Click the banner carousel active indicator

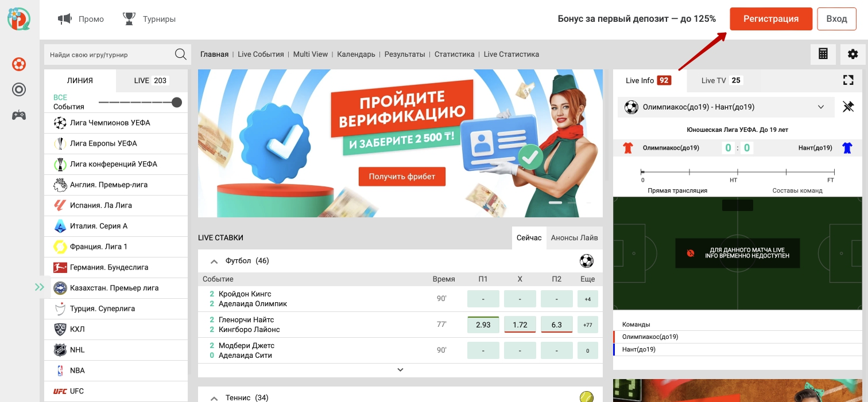click(555, 203)
